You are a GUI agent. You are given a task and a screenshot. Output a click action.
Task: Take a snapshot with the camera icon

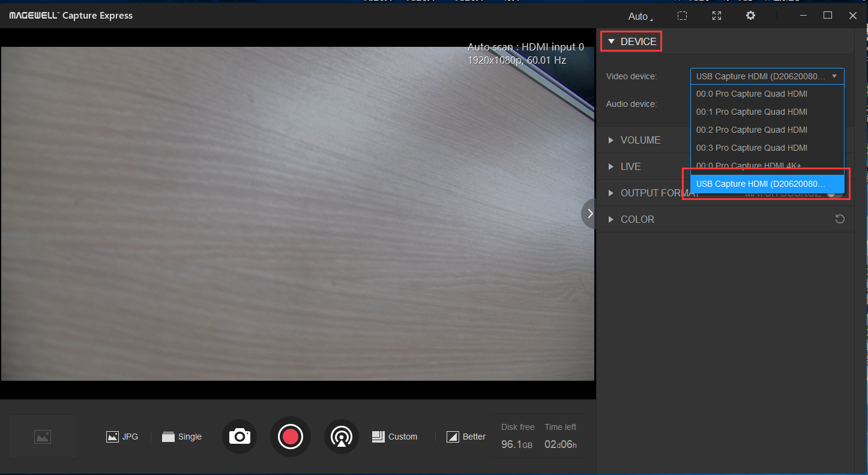[240, 437]
